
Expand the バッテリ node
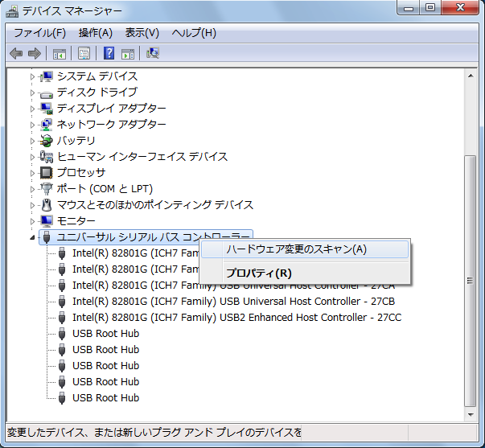32,141
